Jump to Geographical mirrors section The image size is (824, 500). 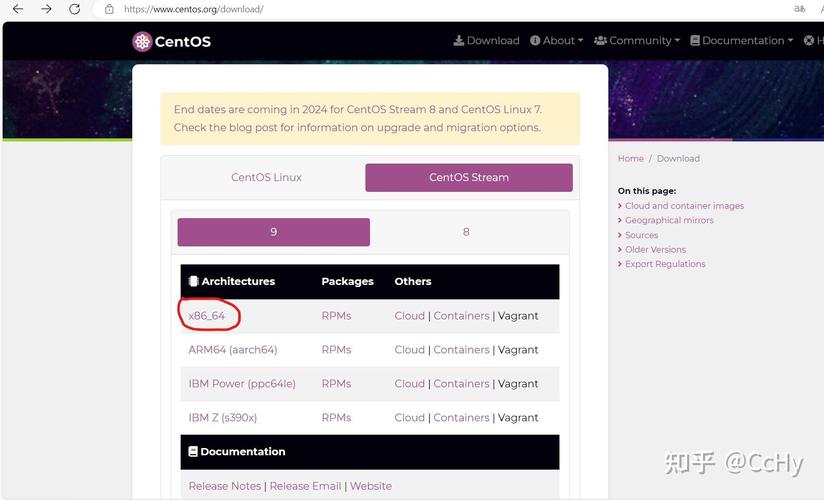click(x=669, y=220)
